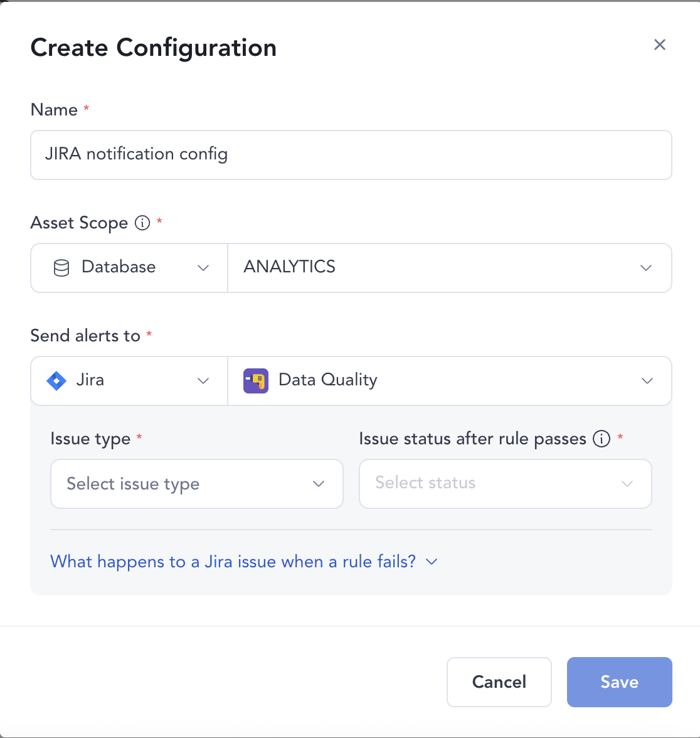Open the Database asset type dropdown
Viewport: 700px width, 738px height.
tap(128, 267)
